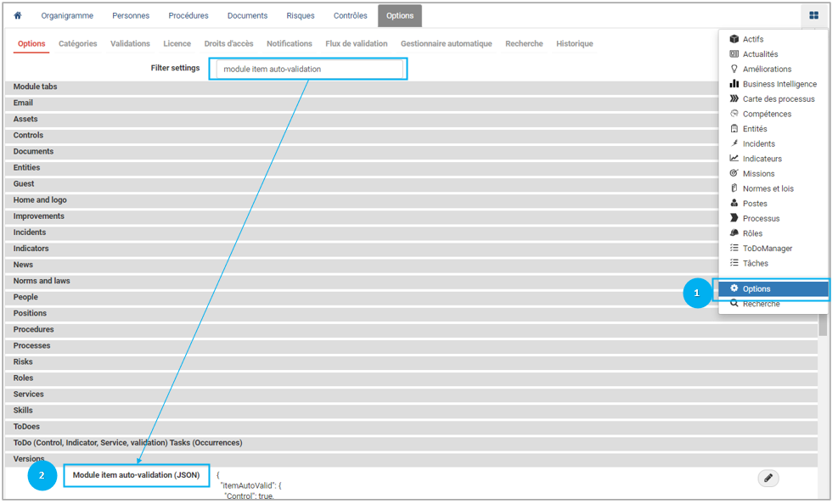This screenshot has width=838, height=504.
Task: Expand the Module tabs settings section
Action: (36, 87)
